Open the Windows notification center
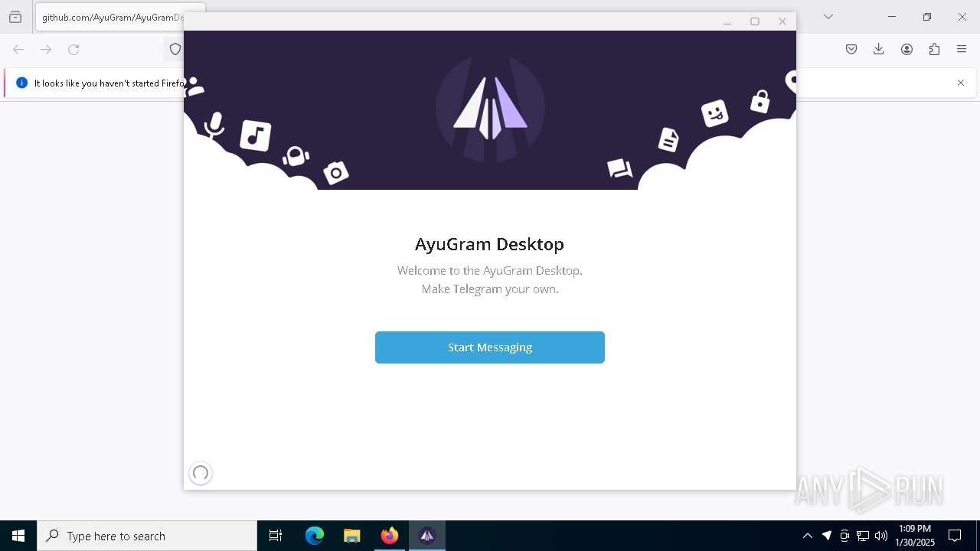 point(955,536)
